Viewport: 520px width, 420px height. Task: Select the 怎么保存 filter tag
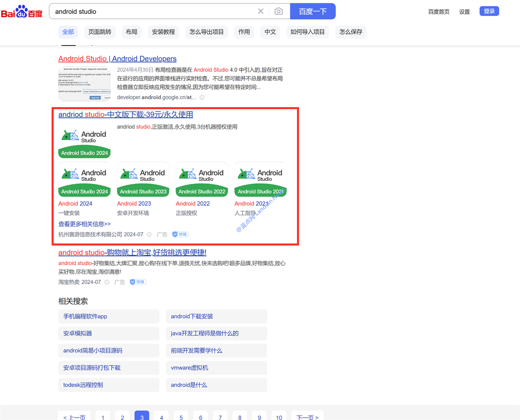(351, 32)
